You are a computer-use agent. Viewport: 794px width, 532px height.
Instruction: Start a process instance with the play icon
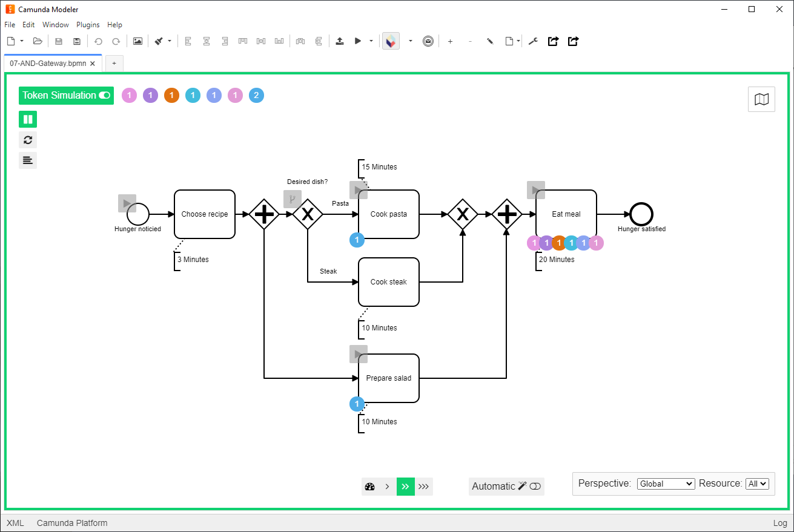[358, 41]
